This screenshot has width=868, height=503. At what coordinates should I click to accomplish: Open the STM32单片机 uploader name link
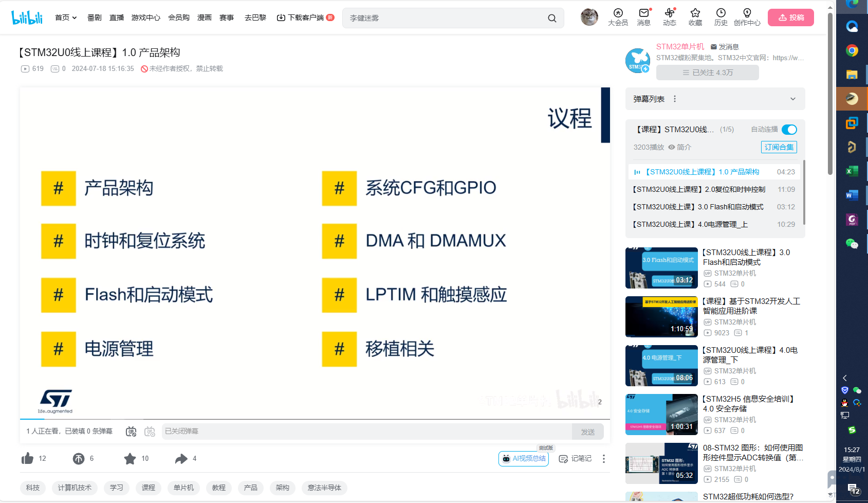680,47
